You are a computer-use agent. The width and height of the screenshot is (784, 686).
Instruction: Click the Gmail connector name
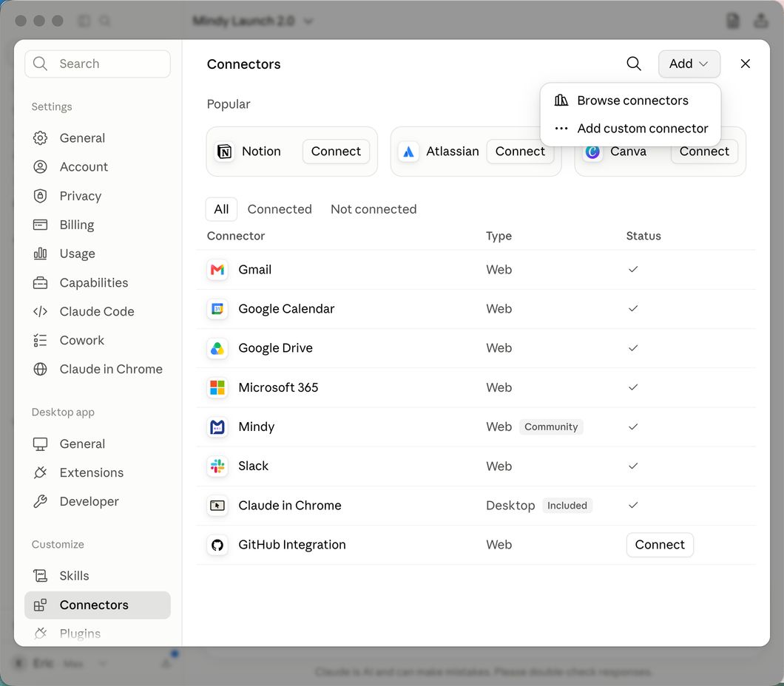(255, 270)
